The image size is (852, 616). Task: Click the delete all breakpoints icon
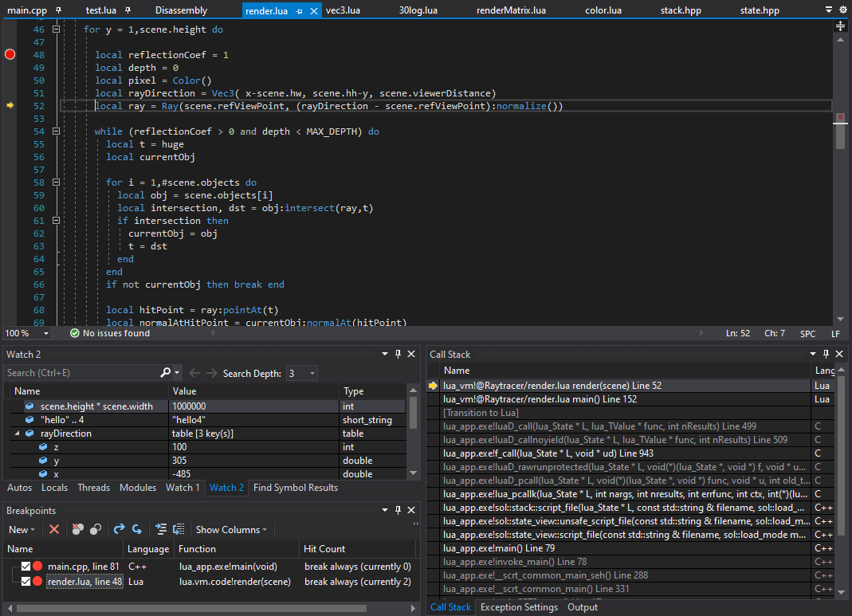[x=77, y=529]
